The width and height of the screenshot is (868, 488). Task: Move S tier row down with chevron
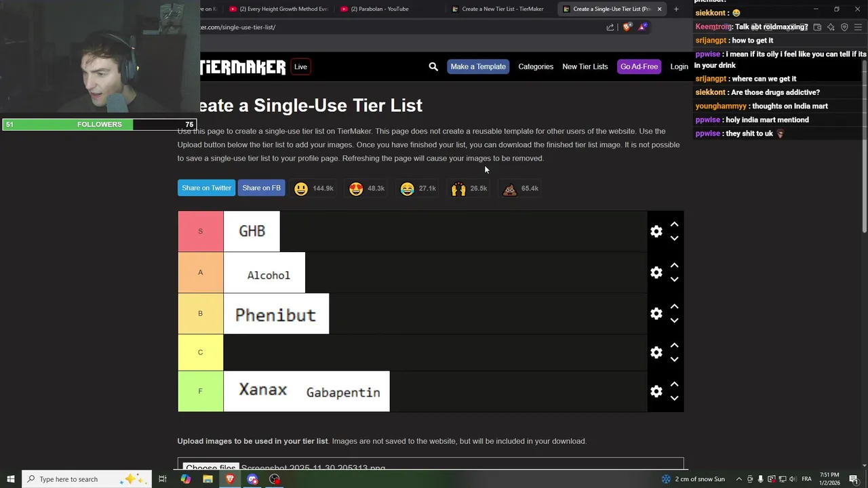point(674,239)
